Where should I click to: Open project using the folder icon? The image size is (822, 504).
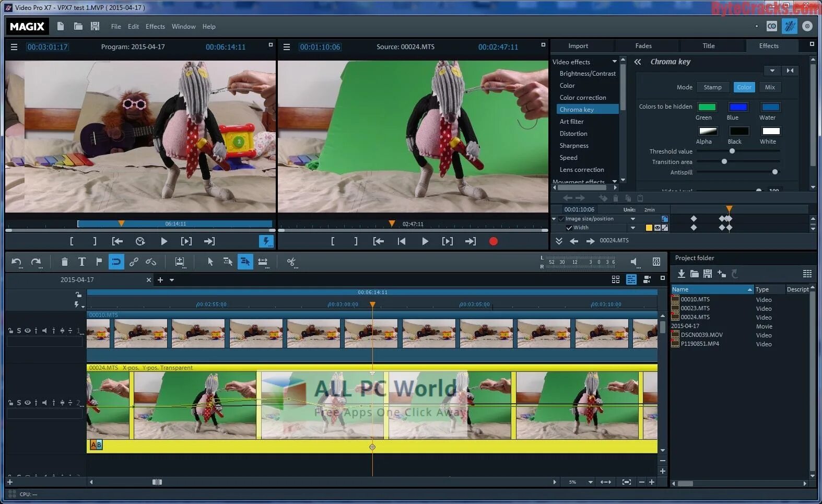click(78, 26)
